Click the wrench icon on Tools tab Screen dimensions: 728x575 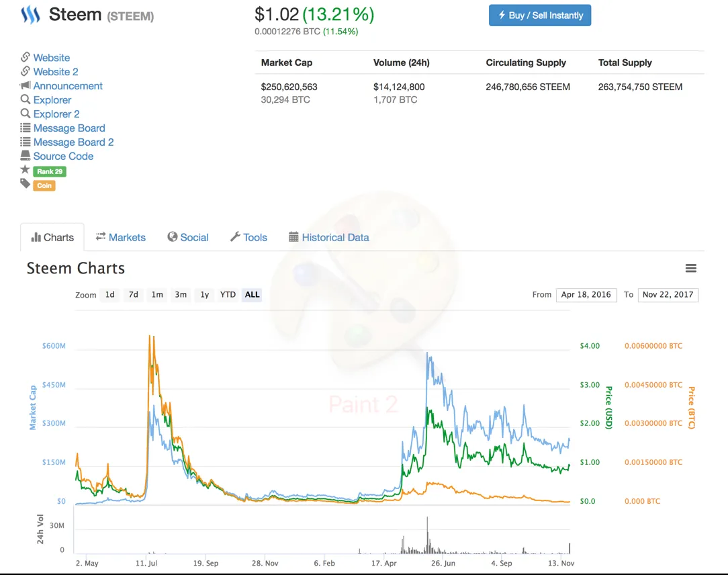pyautogui.click(x=236, y=237)
